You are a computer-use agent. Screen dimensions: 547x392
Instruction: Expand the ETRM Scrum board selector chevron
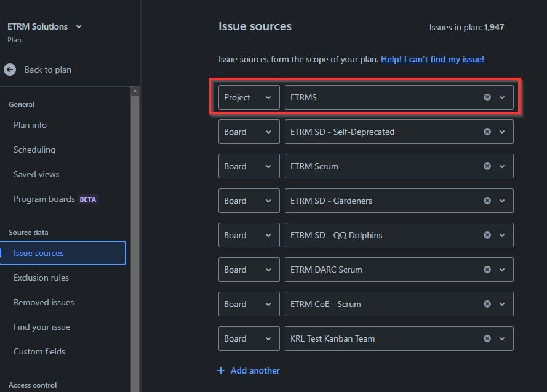pos(502,166)
